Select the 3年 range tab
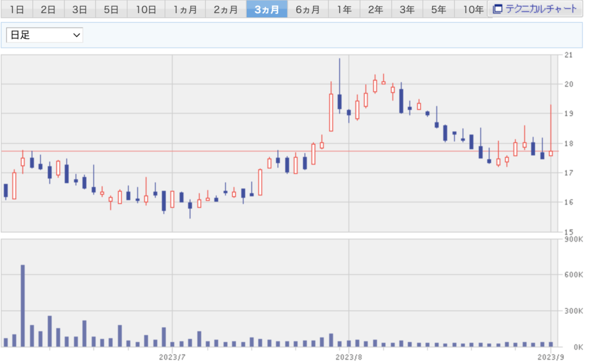This screenshot has width=589, height=364. pyautogui.click(x=407, y=9)
